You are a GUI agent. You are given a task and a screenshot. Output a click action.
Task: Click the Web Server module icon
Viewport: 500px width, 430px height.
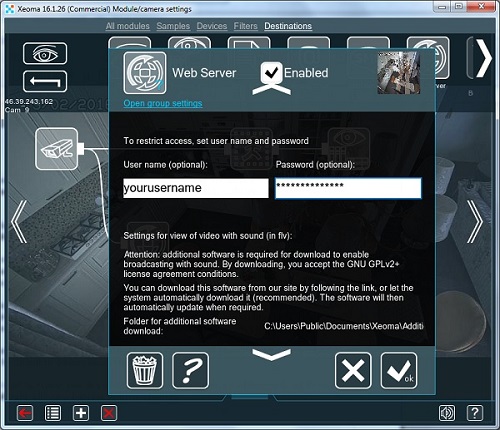145,73
